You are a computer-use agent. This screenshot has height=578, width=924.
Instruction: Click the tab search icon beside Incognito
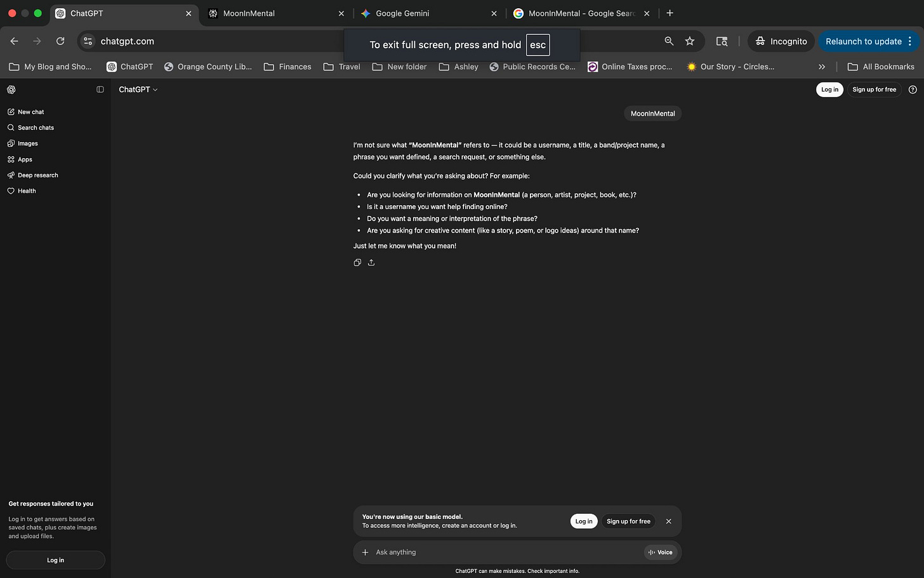point(722,41)
